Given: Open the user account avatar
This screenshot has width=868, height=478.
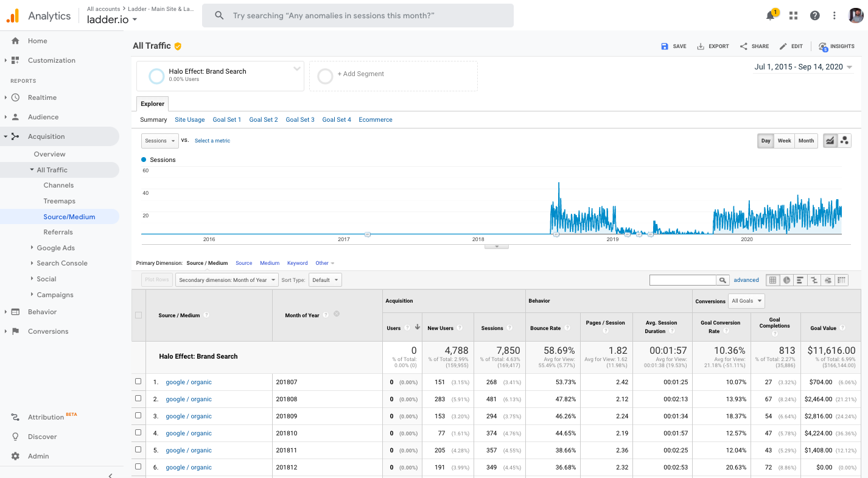Looking at the screenshot, I should tap(856, 16).
